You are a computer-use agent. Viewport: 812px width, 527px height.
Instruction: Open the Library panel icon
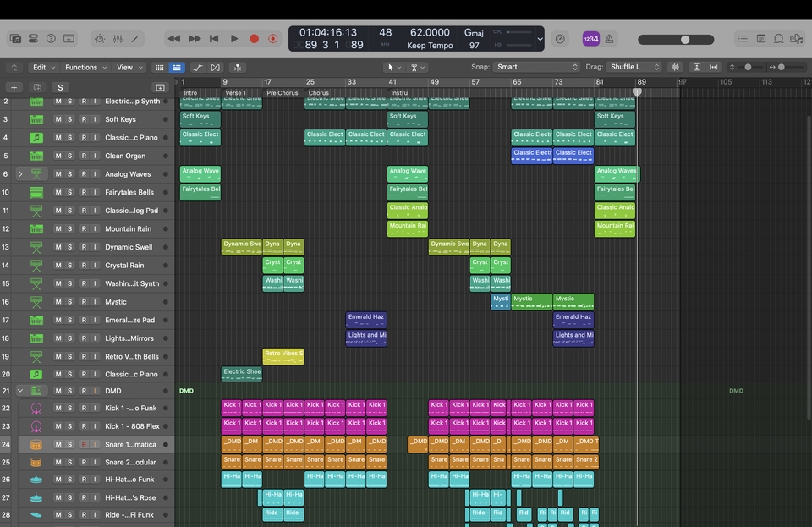pos(15,39)
